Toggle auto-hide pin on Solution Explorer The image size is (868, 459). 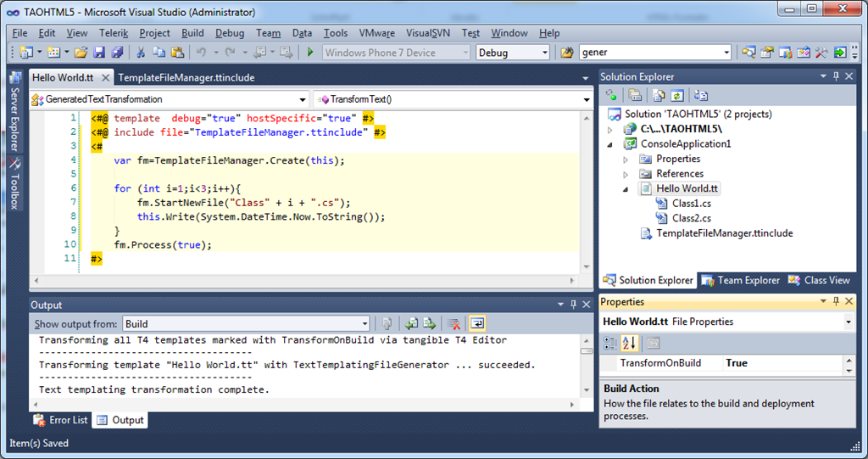click(835, 76)
